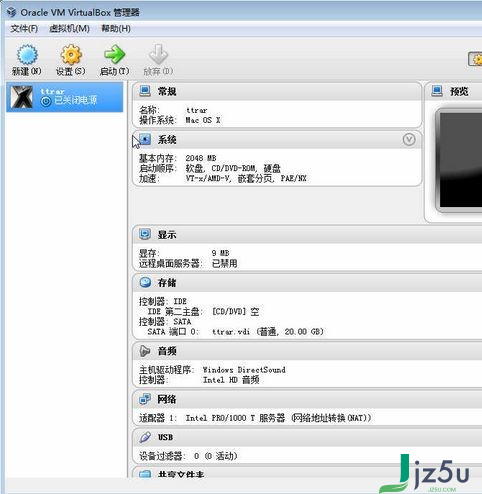Screen dimensions: 482x494
Task: Click the 显示 section display icon
Action: coord(145,234)
